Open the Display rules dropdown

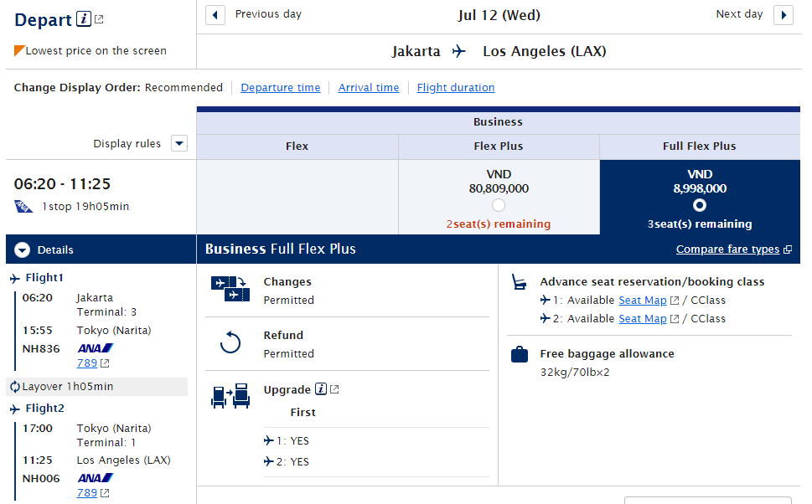tap(178, 143)
